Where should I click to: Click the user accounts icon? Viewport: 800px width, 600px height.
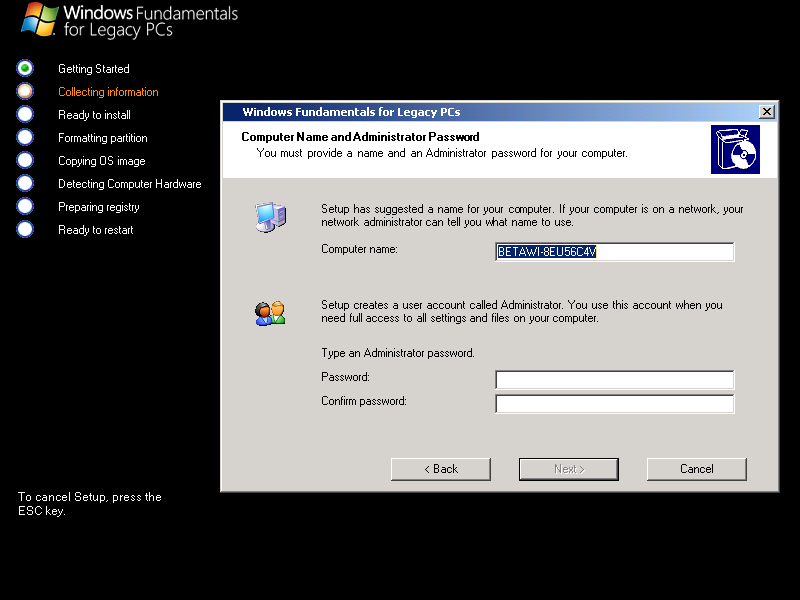pyautogui.click(x=270, y=313)
